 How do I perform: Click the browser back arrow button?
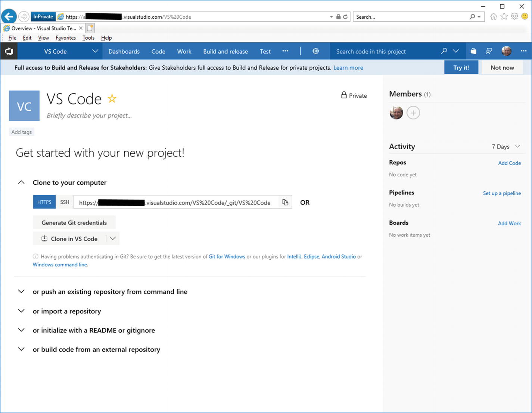point(9,16)
